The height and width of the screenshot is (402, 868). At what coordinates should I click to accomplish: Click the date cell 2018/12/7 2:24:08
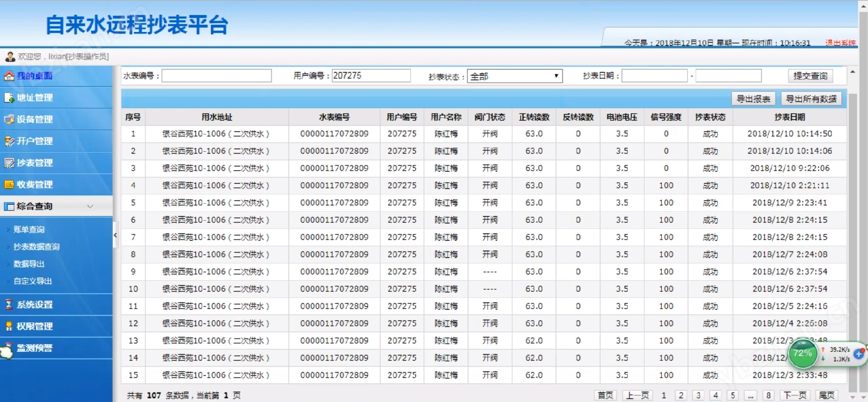790,255
